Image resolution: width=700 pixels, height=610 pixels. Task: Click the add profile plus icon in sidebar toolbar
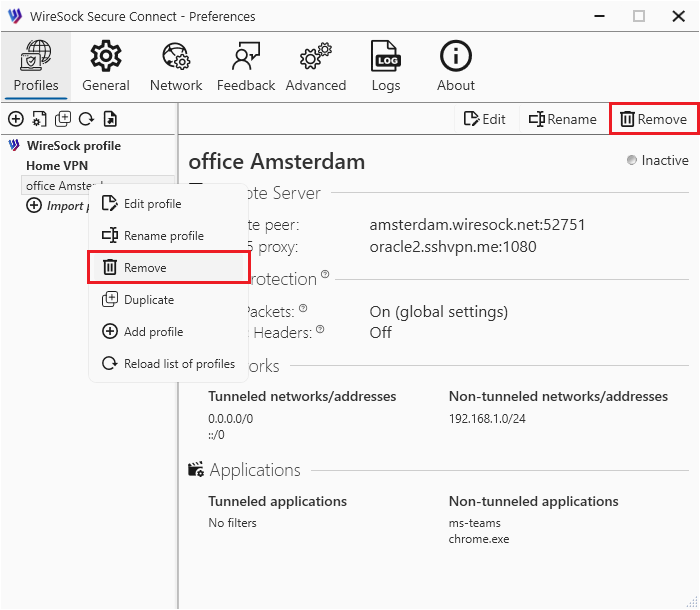(16, 119)
